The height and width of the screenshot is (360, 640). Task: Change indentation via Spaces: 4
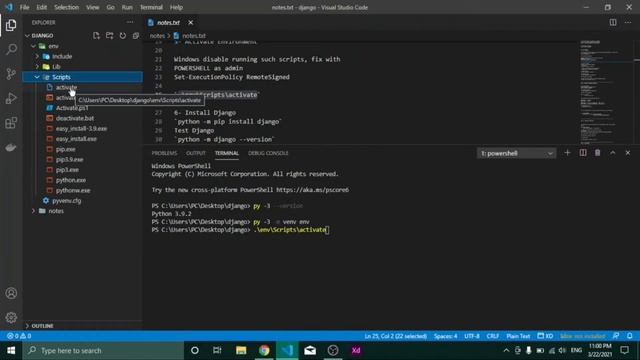445,336
